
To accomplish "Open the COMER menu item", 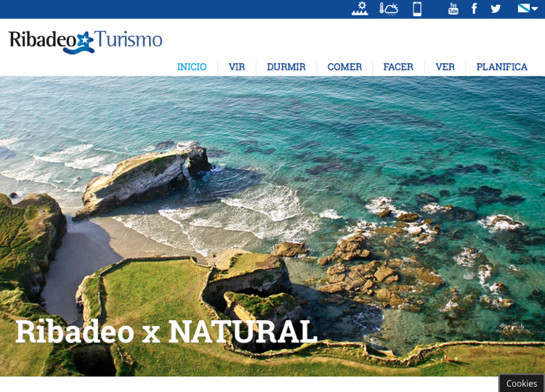I will point(344,67).
